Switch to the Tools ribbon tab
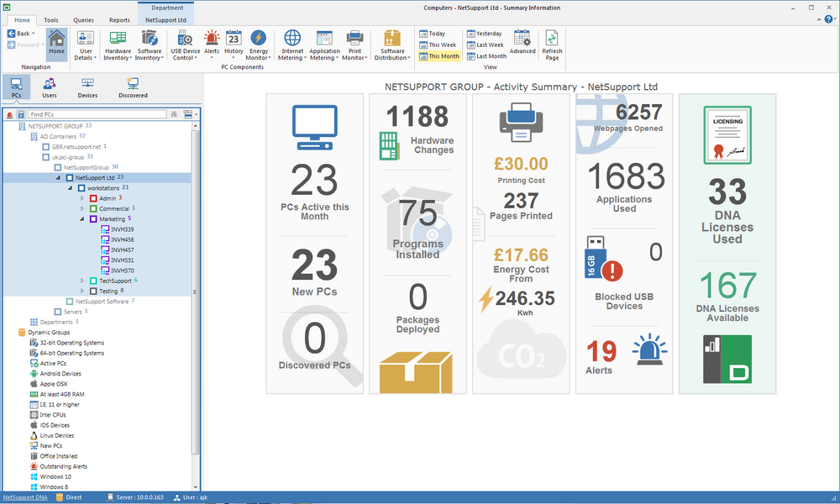Viewport: 840px width, 504px height. point(51,20)
